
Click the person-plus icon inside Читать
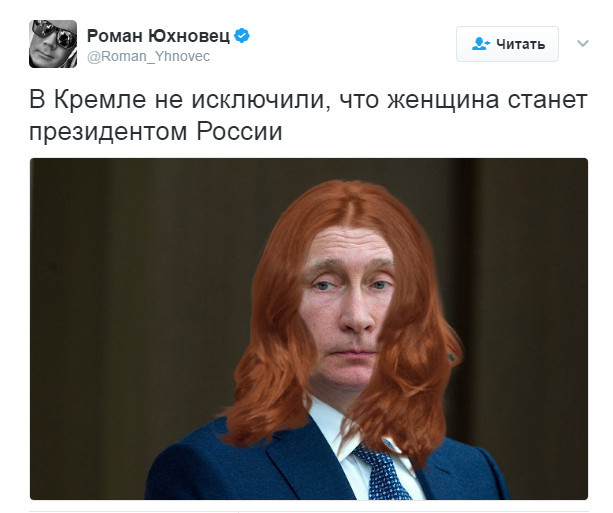coord(480,44)
